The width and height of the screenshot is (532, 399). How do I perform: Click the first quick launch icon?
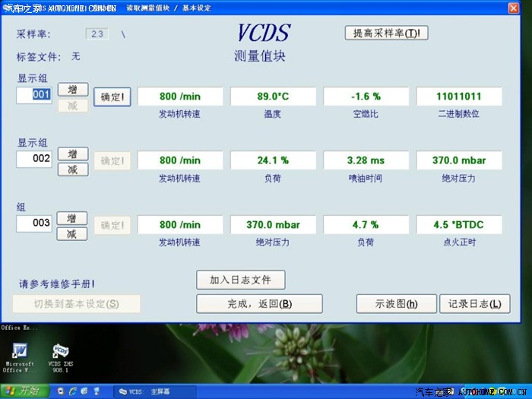59,391
